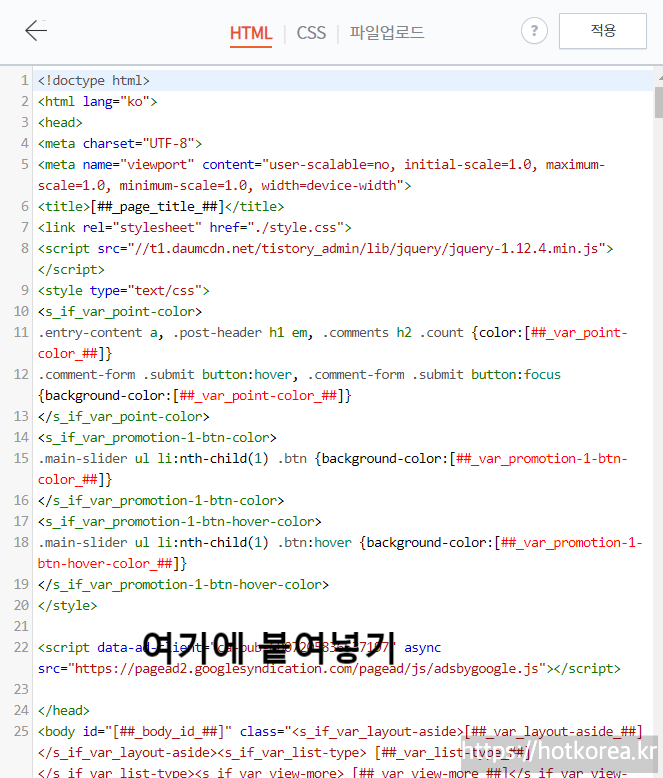Click the meta name="viewport" line

[322, 175]
